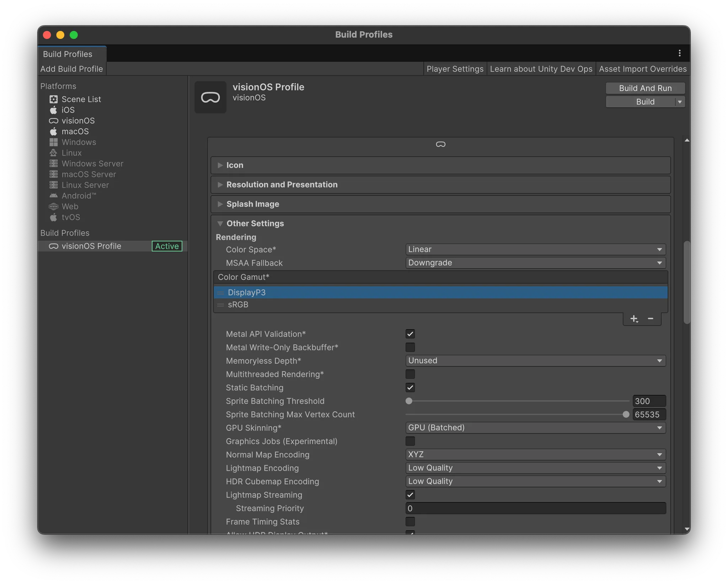The image size is (728, 584).
Task: Click the Active badge on visionOS Profile
Action: [167, 246]
